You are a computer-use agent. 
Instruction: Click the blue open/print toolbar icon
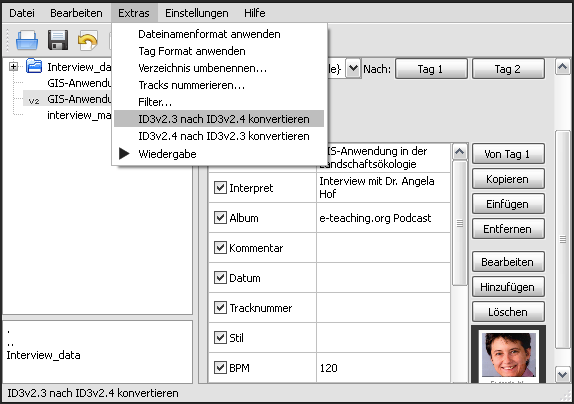coord(27,40)
